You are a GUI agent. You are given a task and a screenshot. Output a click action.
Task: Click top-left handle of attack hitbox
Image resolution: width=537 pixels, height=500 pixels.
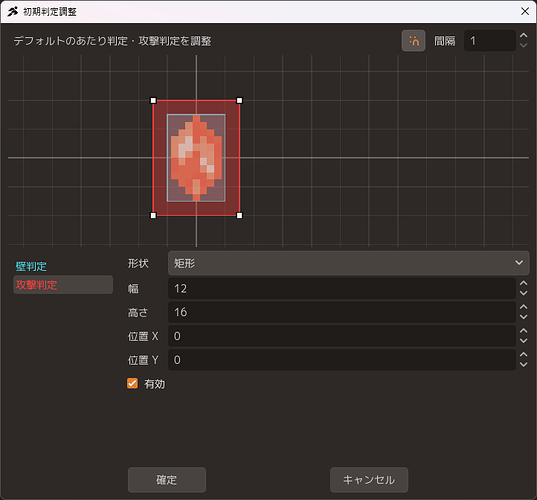point(153,100)
